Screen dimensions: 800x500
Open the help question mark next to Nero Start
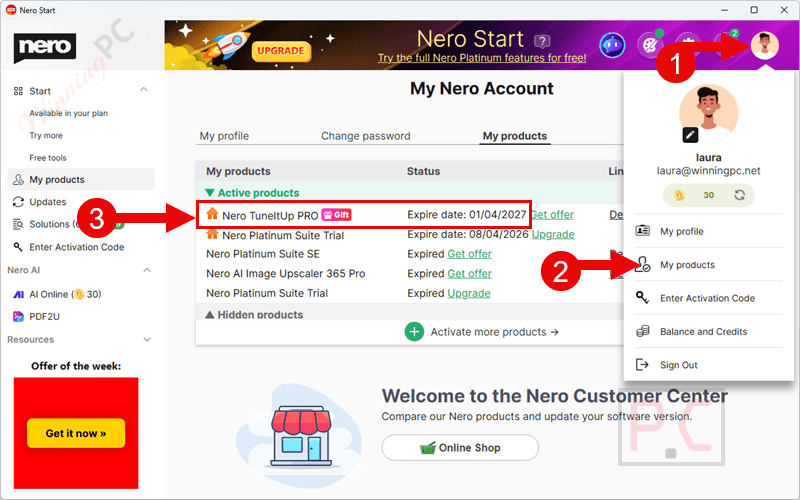(x=542, y=41)
